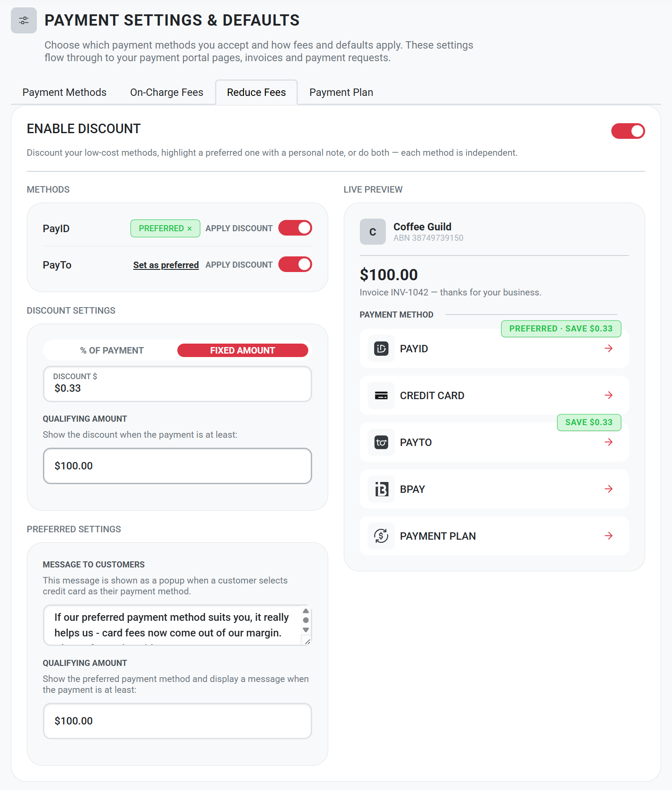Click the arrow on the CREDIT CARD row
Viewport: 672px width, 790px height.
[609, 395]
